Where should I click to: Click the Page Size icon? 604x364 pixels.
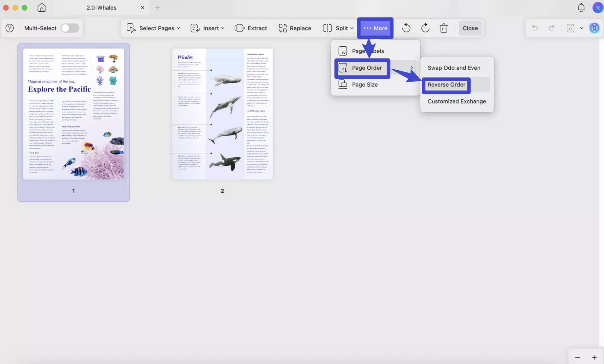click(x=343, y=84)
